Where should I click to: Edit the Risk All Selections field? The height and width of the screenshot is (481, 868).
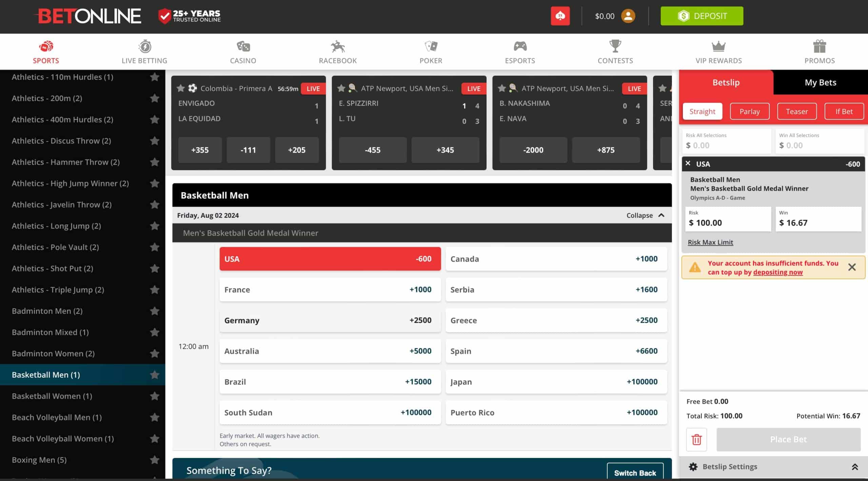726,141
